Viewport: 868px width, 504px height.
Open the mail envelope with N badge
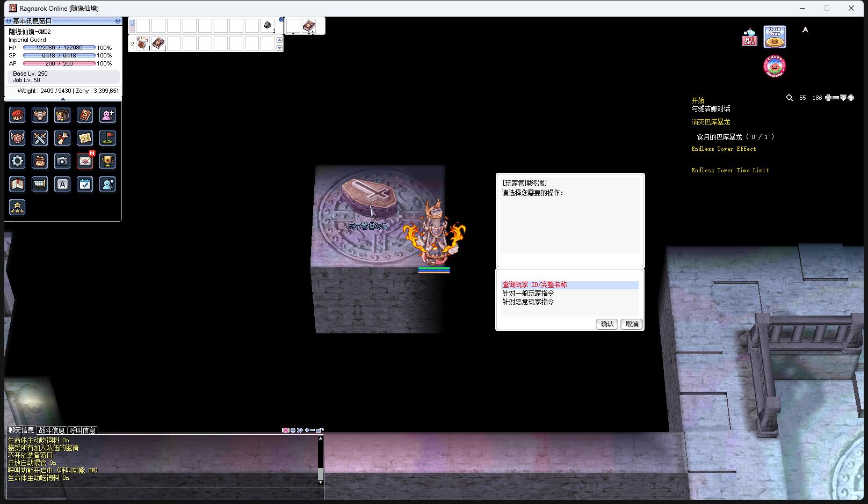pos(85,161)
